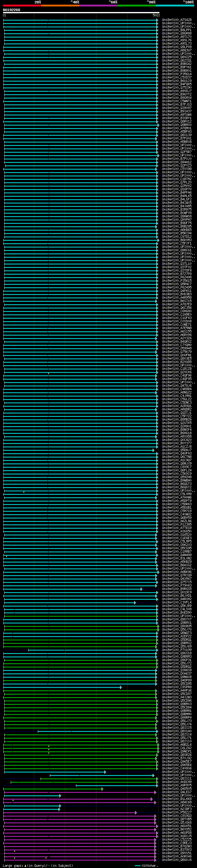
Task: Click the green alignment bar for UniRef100_Q5GJ70
Action: (x=82, y=630)
